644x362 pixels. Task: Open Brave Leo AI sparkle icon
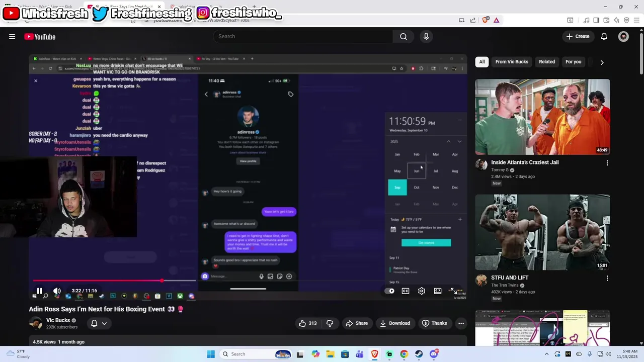click(616, 20)
